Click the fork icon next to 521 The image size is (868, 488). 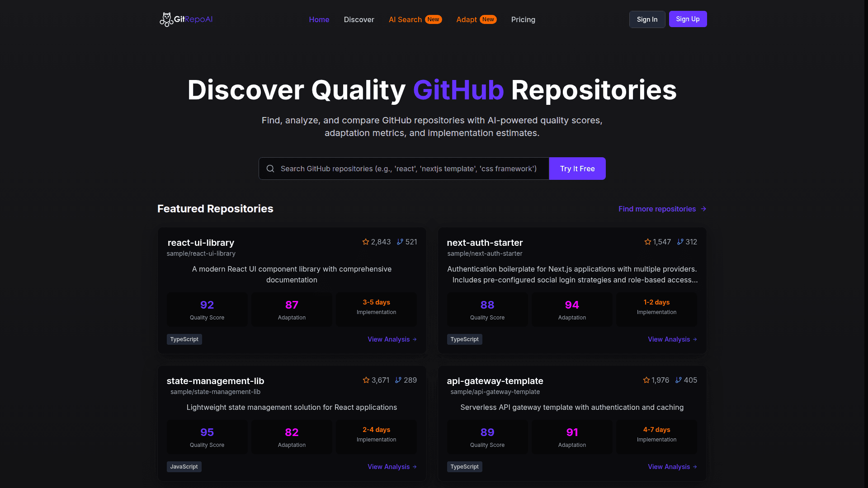click(x=399, y=242)
